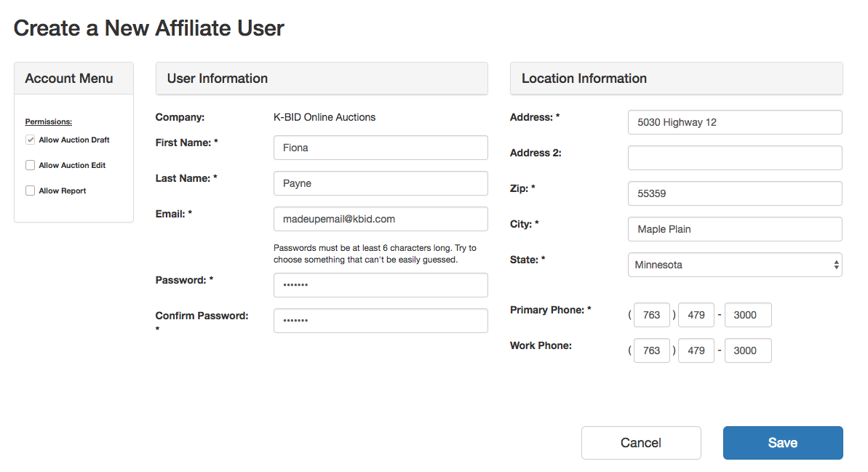Enable the Allow Auction Edit checkbox

pyautogui.click(x=31, y=165)
